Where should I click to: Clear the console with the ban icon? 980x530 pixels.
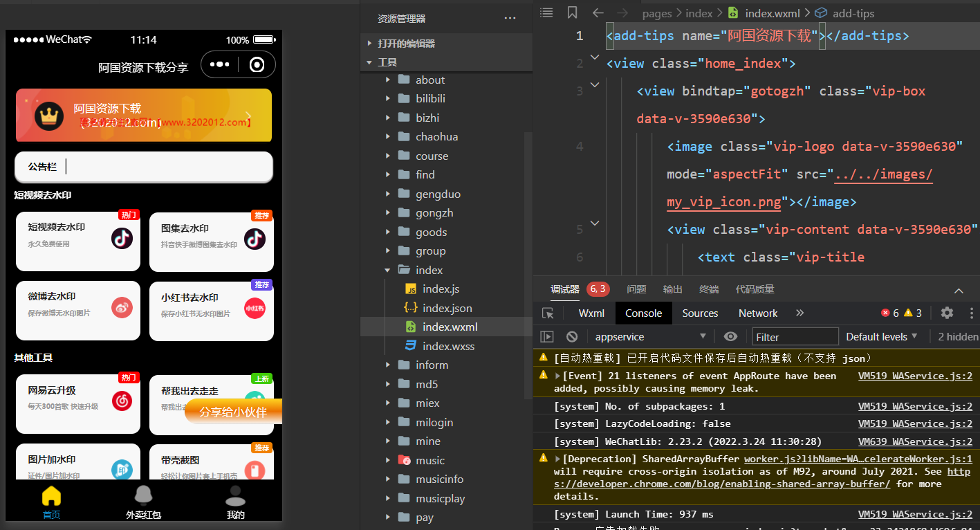coord(572,337)
